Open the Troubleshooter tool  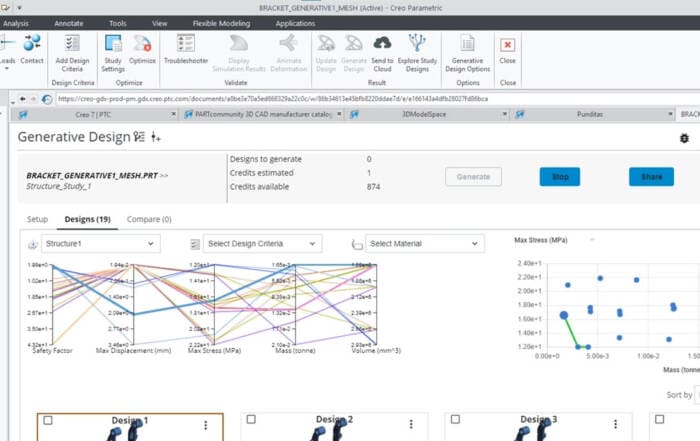186,49
